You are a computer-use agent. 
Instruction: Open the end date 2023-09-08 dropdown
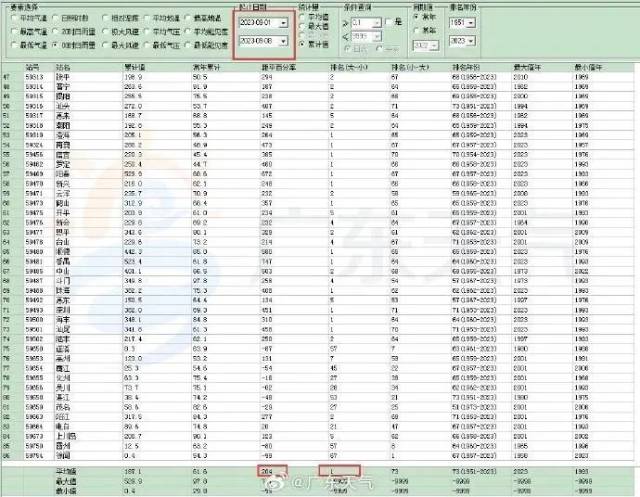tap(283, 41)
